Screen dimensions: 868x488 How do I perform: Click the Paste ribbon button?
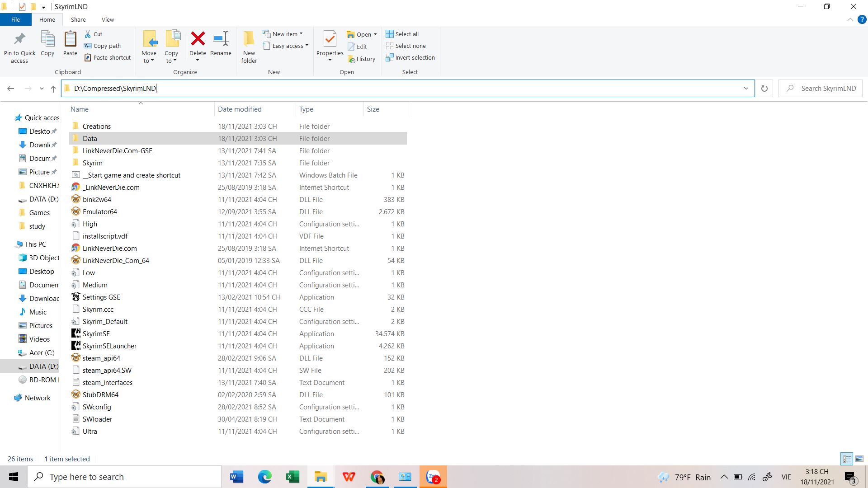pos(70,44)
